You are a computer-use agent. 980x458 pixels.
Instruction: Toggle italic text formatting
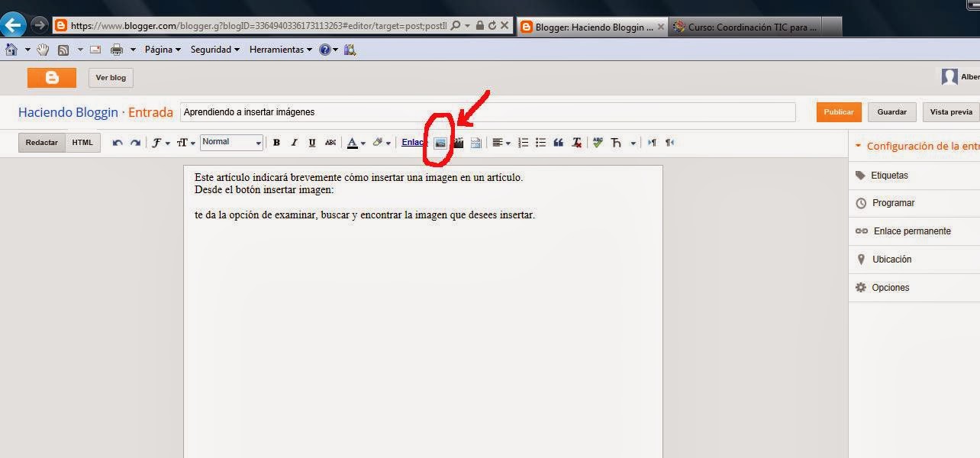click(294, 142)
